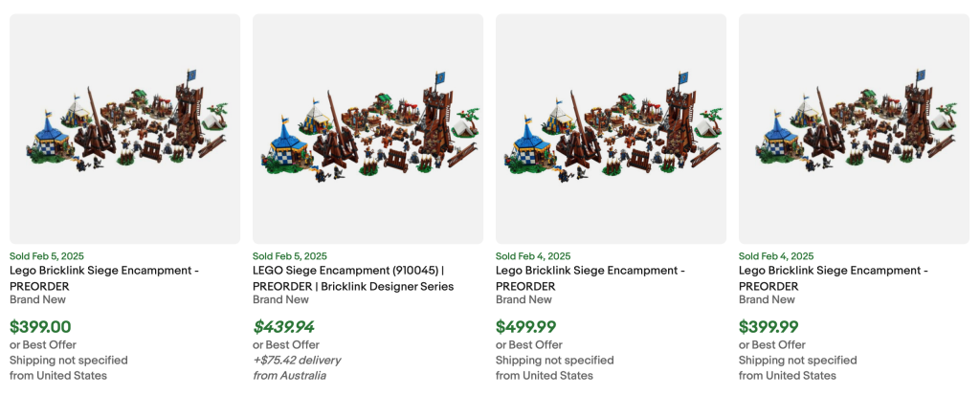Viewport: 980px width, 417px height.
Task: Open the 'LEGO Siege Encampment (910045)' title link
Action: pyautogui.click(x=352, y=278)
